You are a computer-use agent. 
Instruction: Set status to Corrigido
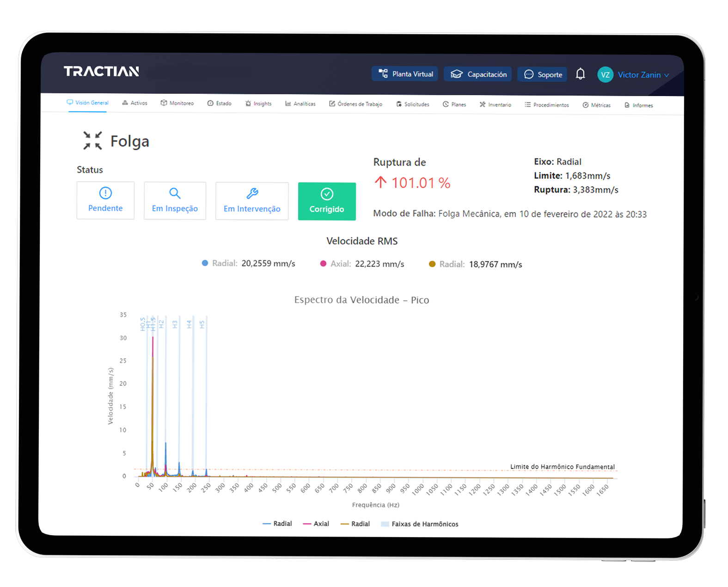[x=327, y=202]
